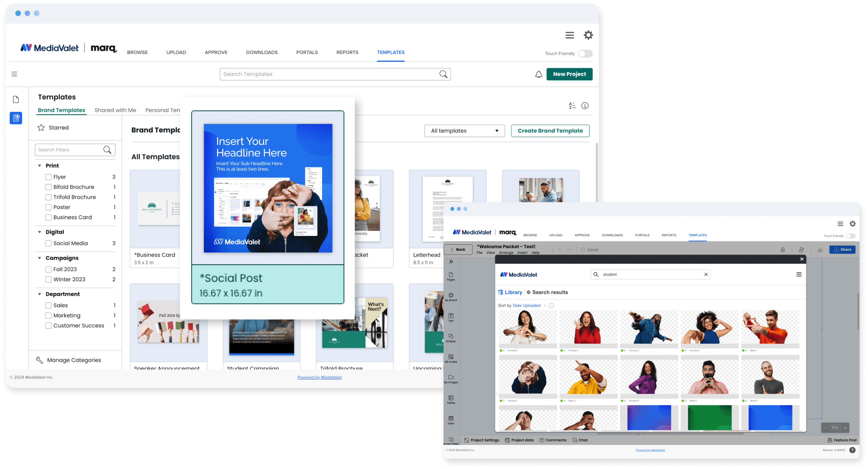The width and height of the screenshot is (868, 469).
Task: Open the Pages panel in the editor sidebar
Action: 451,276
